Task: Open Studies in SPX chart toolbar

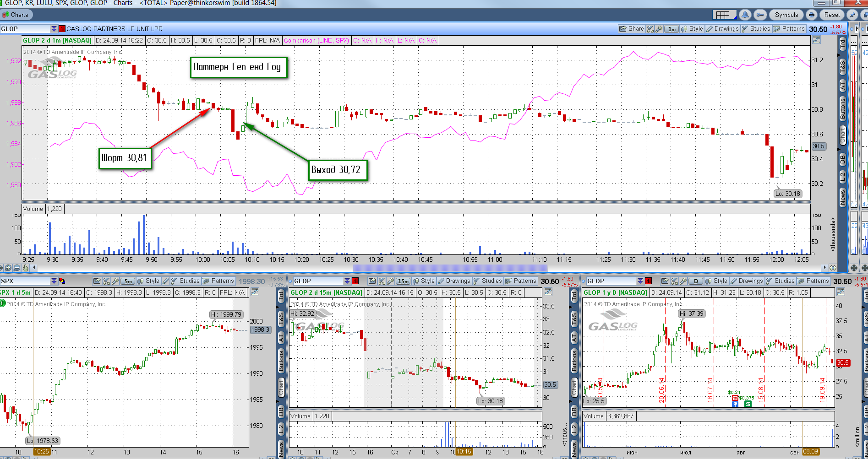Action: point(185,281)
